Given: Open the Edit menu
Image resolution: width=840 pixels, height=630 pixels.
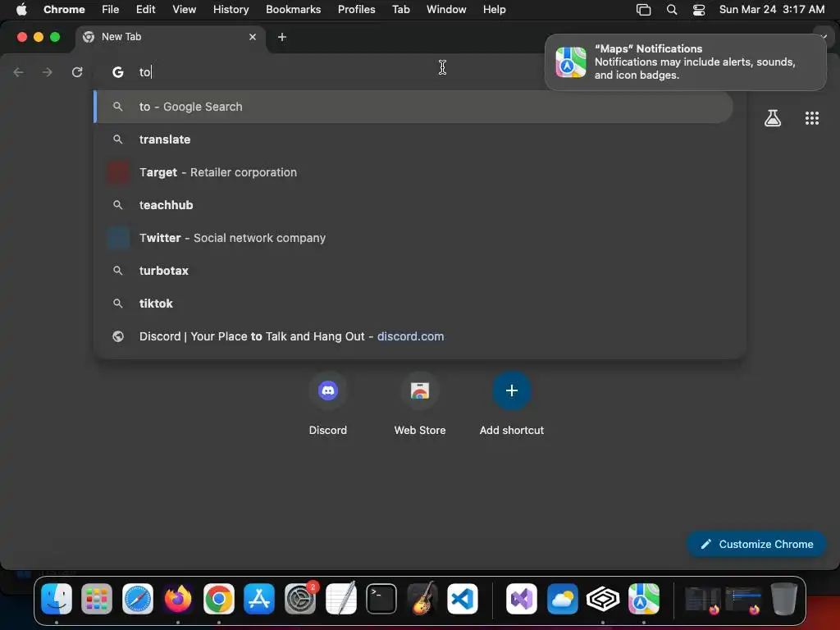Looking at the screenshot, I should click(145, 10).
